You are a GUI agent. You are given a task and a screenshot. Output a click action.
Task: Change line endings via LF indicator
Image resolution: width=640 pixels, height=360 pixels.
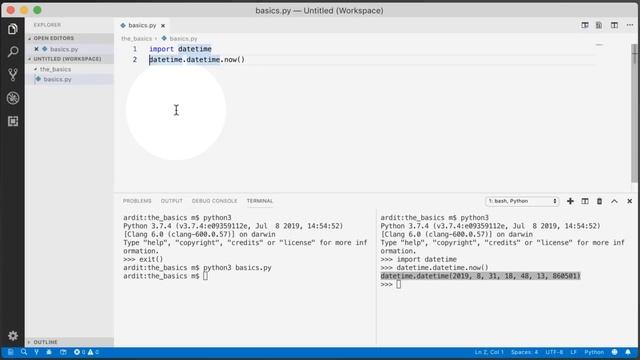pos(573,352)
